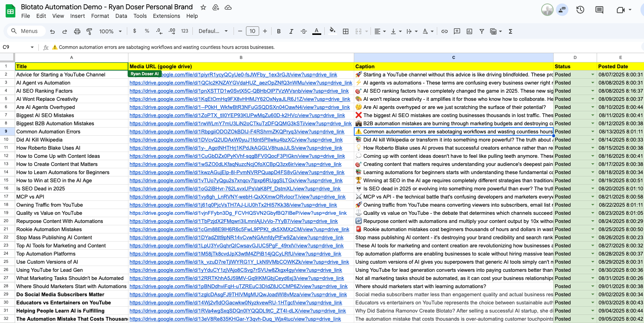Open the Format menu
This screenshot has height=323, width=644.
(x=100, y=16)
